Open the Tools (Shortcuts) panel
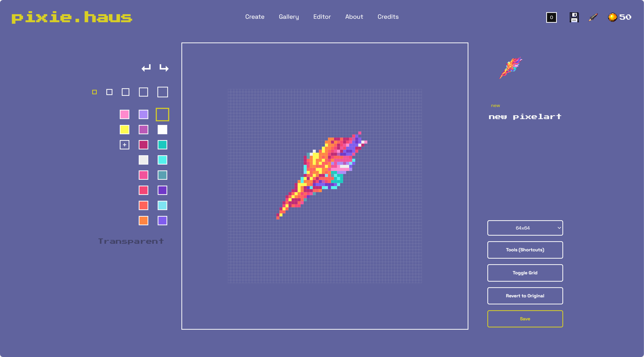Screen dimensions: 644x357 point(525,250)
